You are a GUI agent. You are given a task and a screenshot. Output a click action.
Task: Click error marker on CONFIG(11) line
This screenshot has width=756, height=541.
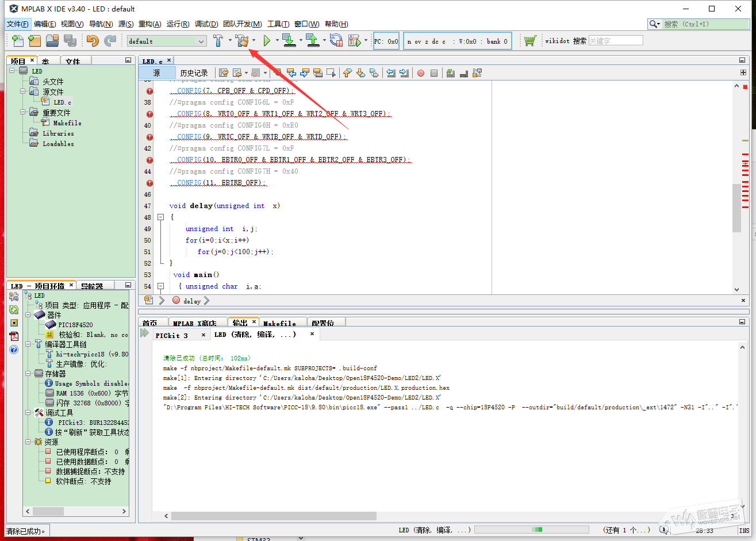[x=149, y=183]
